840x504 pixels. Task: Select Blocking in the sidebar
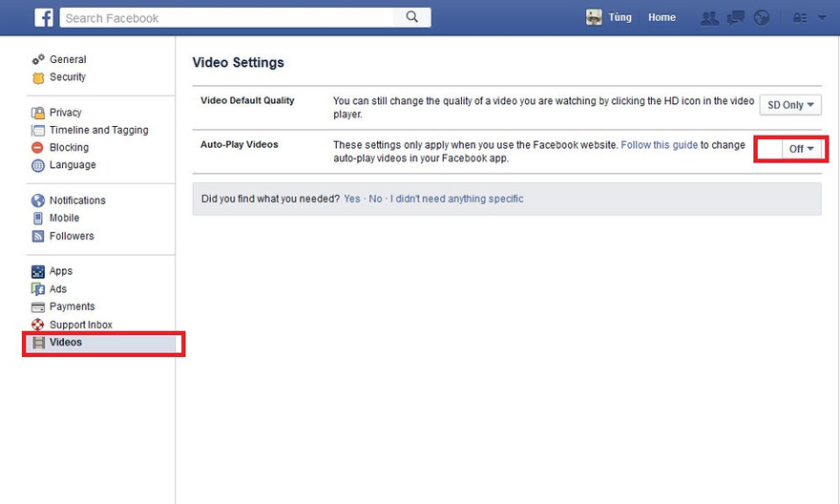coord(69,147)
